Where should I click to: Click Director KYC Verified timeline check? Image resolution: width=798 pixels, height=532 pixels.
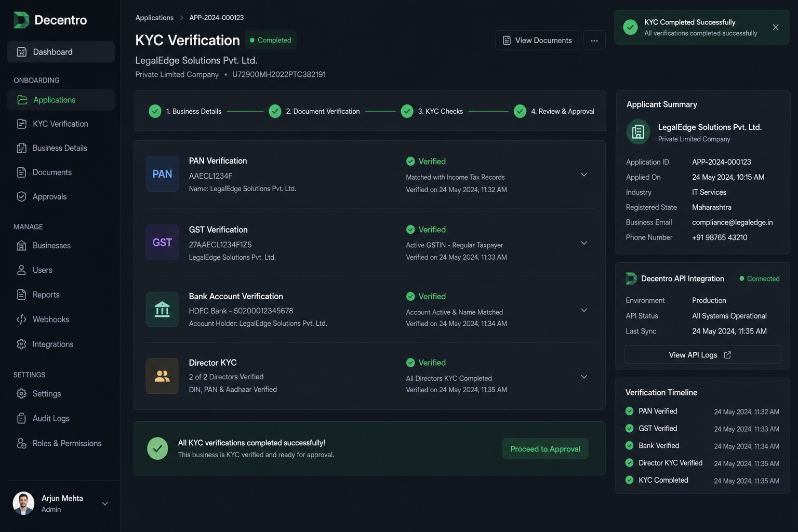click(x=629, y=462)
